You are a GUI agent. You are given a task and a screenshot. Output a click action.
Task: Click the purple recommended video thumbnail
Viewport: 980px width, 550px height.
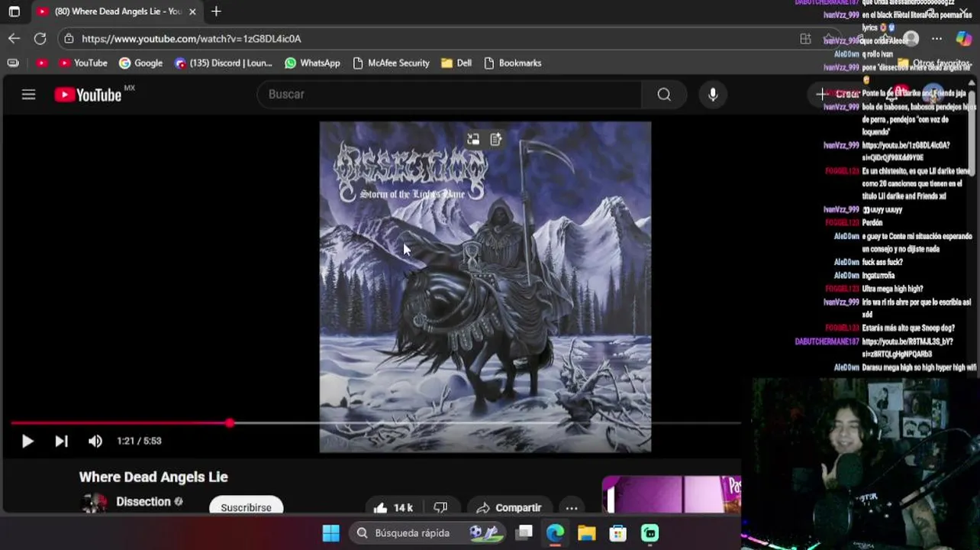[672, 494]
